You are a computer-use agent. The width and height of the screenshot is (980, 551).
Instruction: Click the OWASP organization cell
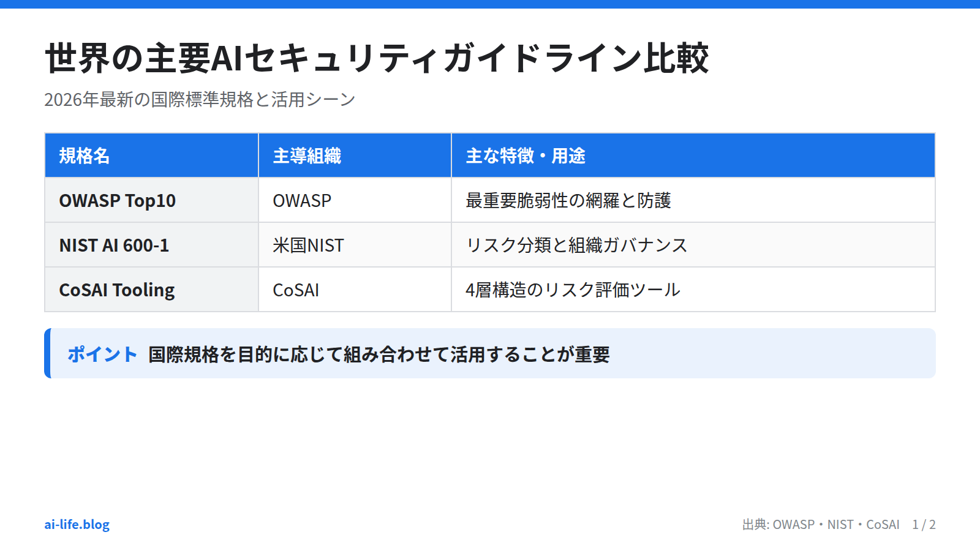[x=355, y=200]
